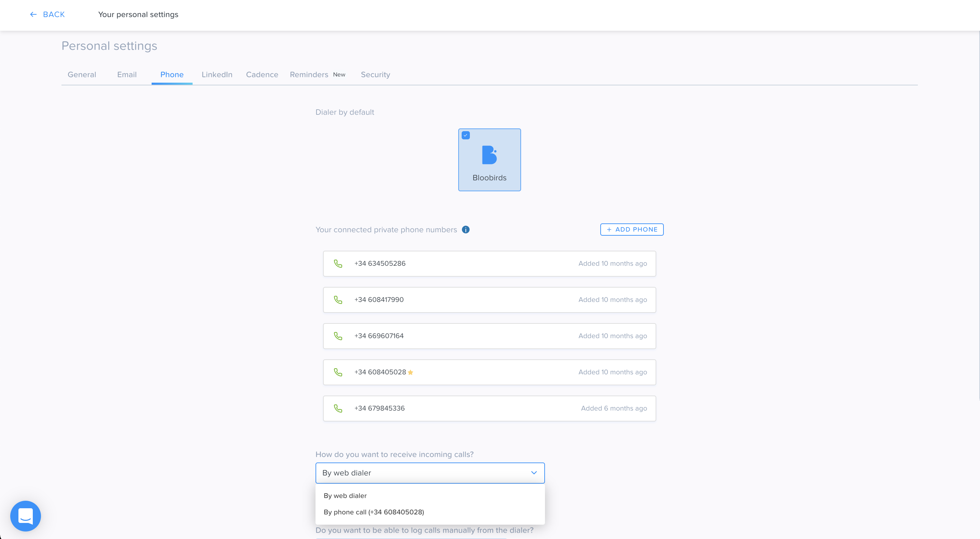Screen dimensions: 980x539
Task: Click the BACK link
Action: 47,14
